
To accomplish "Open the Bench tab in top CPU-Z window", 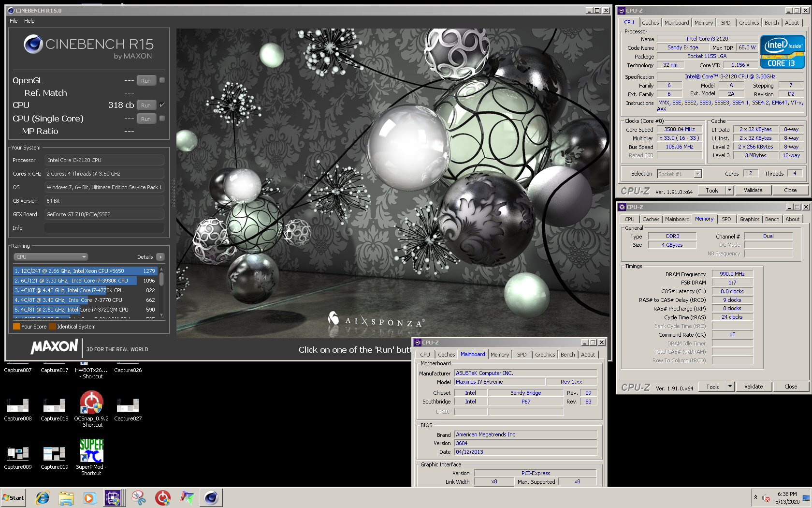I will (x=771, y=23).
